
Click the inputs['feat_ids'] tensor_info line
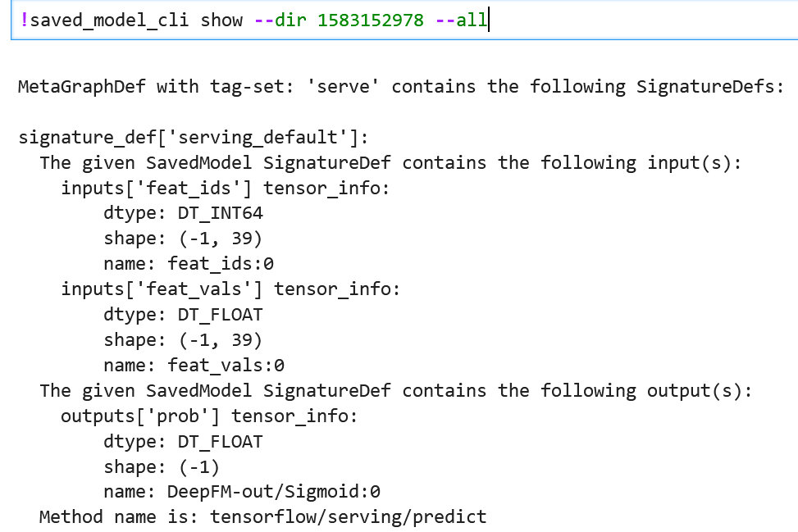(225, 188)
